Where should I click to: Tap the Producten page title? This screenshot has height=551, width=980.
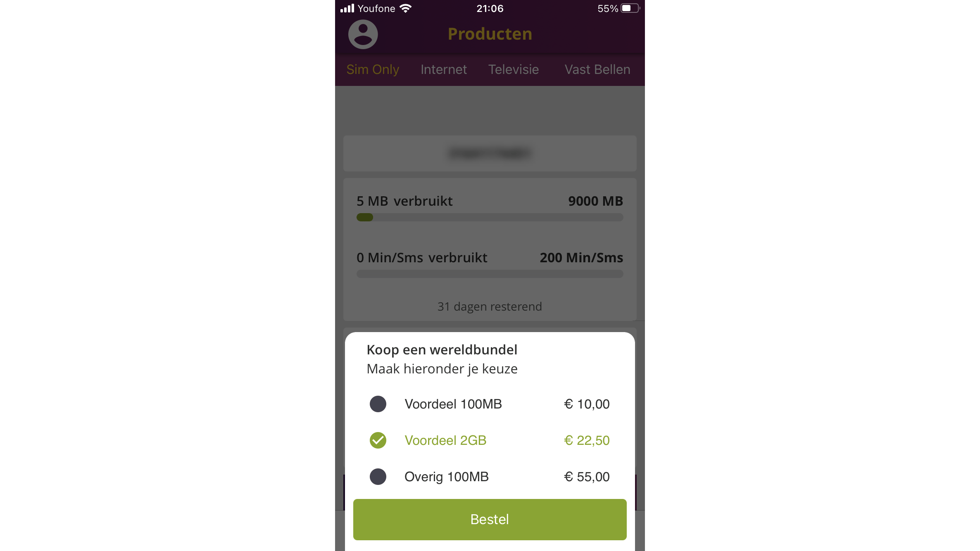[490, 34]
